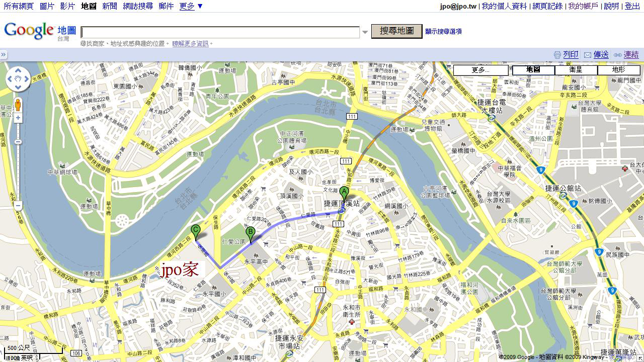
Task: Click the jpo家 label on the map
Action: (x=180, y=270)
